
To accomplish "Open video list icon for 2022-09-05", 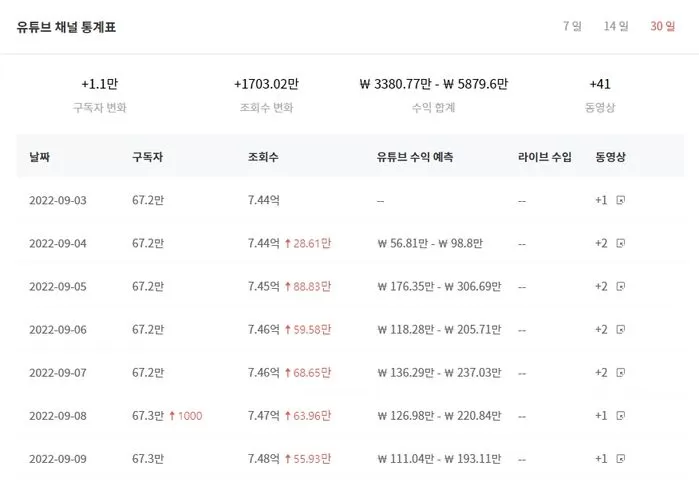I will (621, 286).
